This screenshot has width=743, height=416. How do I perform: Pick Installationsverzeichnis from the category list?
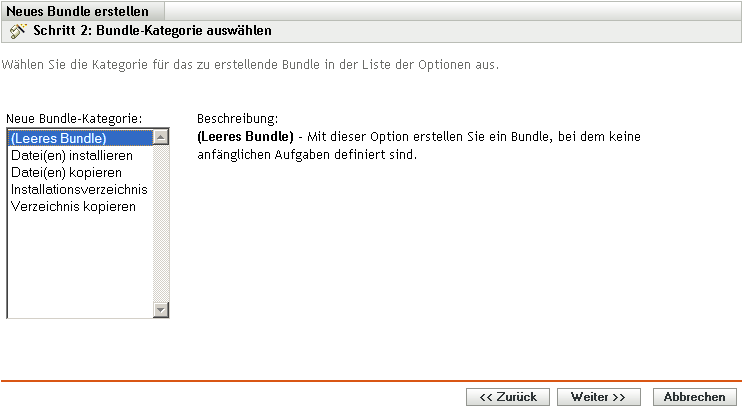[79, 189]
